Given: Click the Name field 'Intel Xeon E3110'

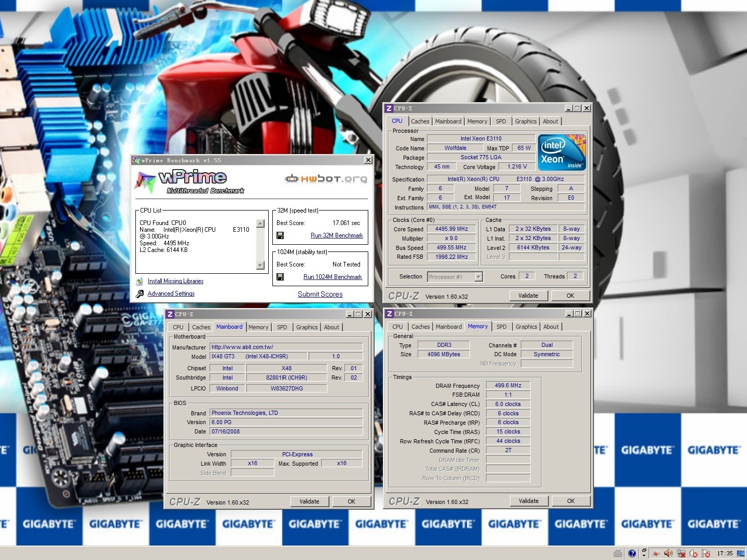Looking at the screenshot, I should [x=481, y=138].
